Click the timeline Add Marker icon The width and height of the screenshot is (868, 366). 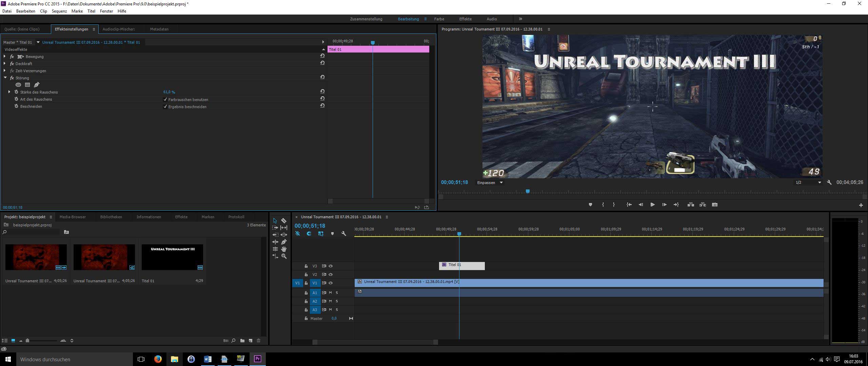point(332,234)
